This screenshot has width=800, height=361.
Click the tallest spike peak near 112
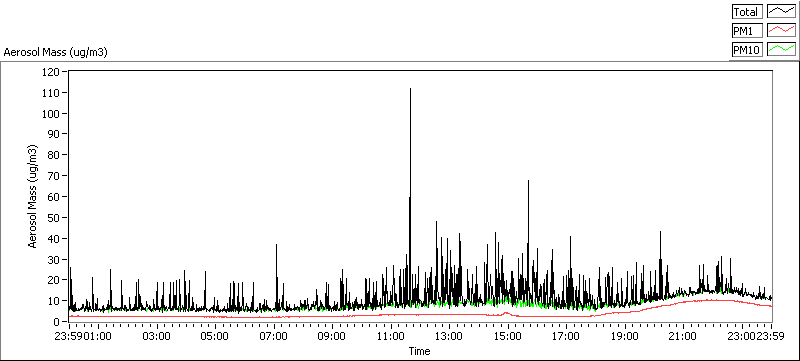[410, 89]
